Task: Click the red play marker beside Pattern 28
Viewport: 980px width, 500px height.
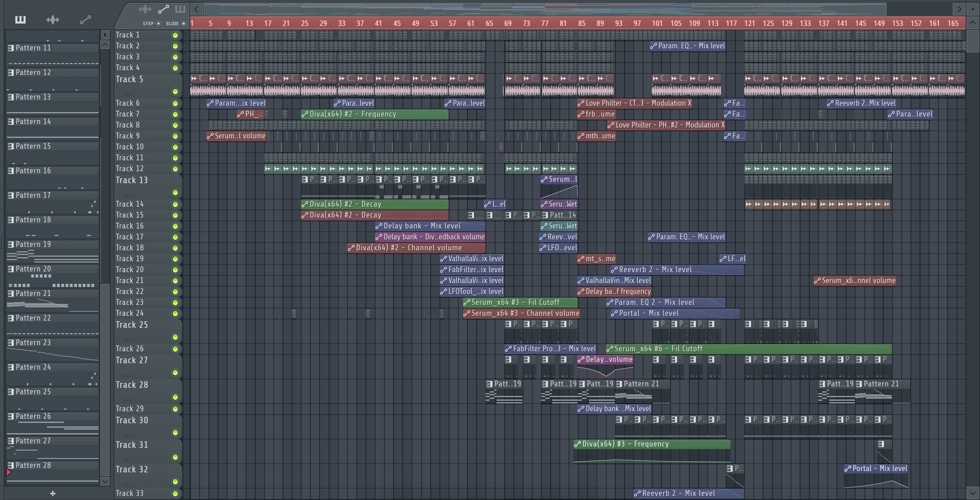Action: tap(9, 473)
